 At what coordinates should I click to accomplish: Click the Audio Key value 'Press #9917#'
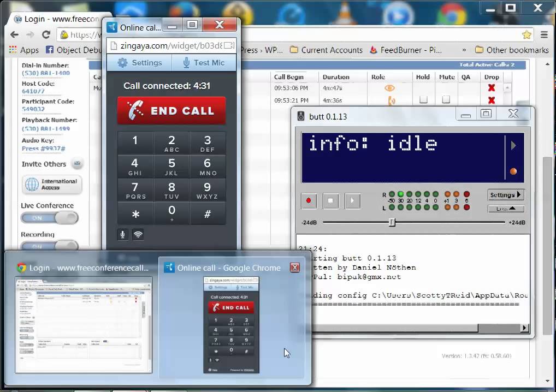click(43, 149)
